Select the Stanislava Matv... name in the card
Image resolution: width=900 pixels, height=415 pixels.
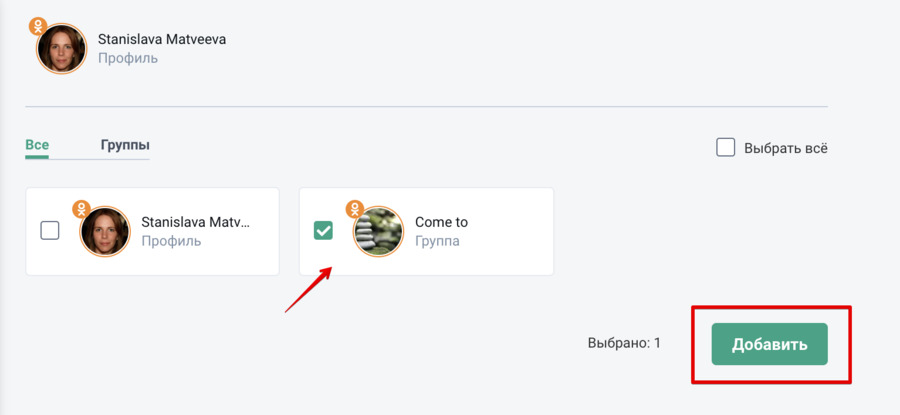(x=195, y=222)
